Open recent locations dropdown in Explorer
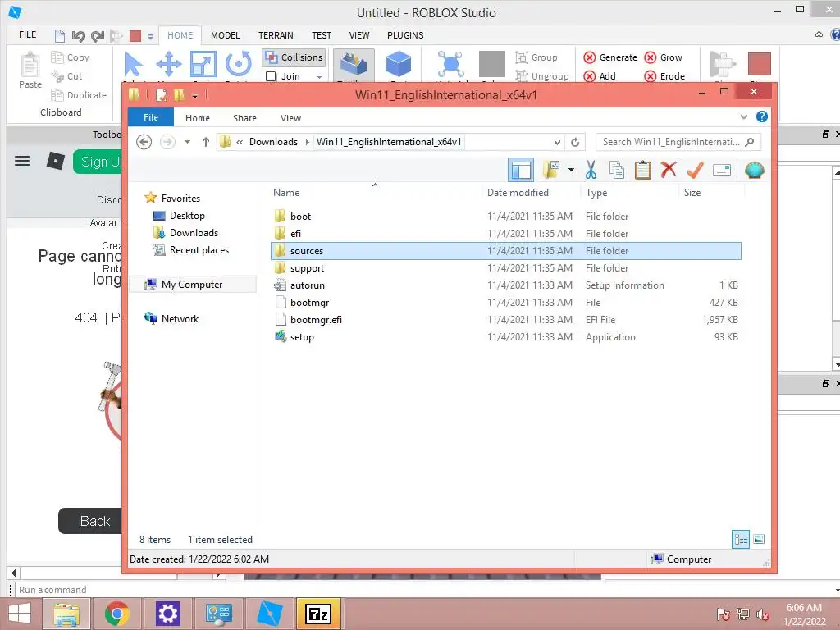This screenshot has width=840, height=630. (x=187, y=142)
